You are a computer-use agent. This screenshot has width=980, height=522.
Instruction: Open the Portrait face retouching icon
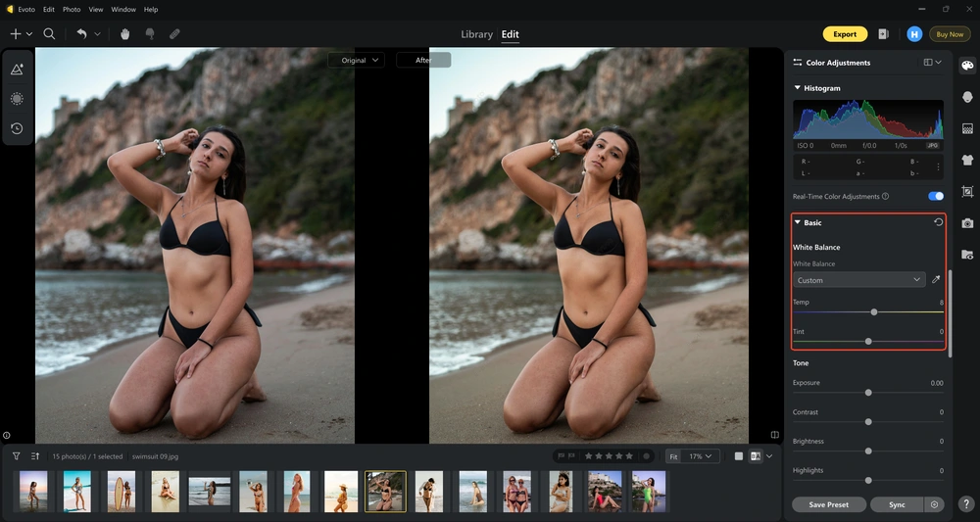coord(967,97)
